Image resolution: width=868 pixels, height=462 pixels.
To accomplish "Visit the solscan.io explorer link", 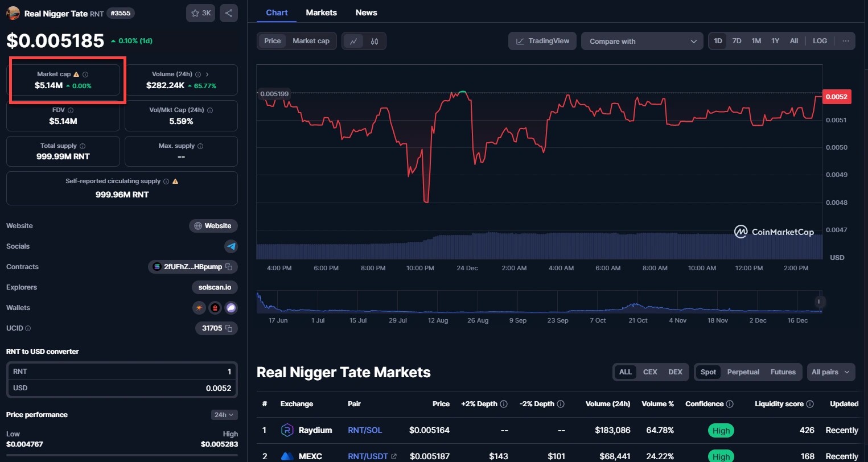I will point(215,287).
